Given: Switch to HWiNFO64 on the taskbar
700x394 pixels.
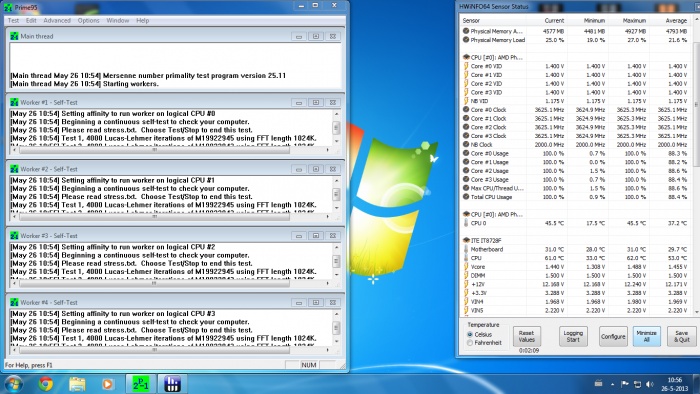Looking at the screenshot, I should tap(172, 384).
